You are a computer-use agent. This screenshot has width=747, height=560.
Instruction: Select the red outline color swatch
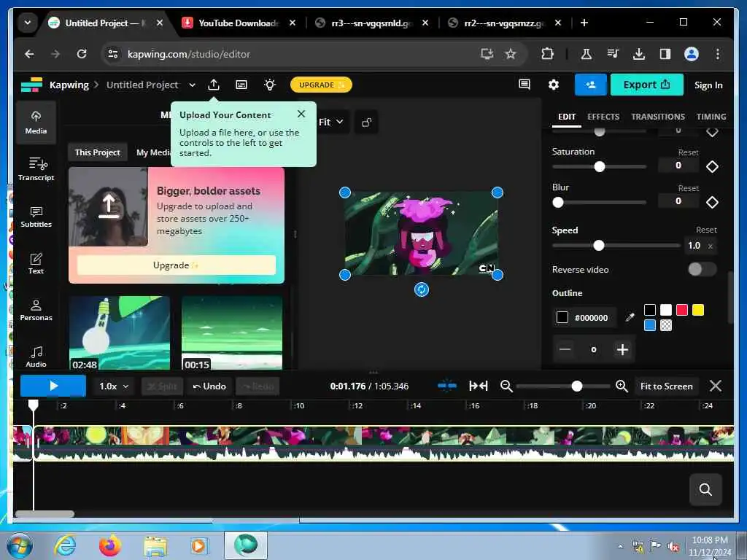tap(682, 310)
